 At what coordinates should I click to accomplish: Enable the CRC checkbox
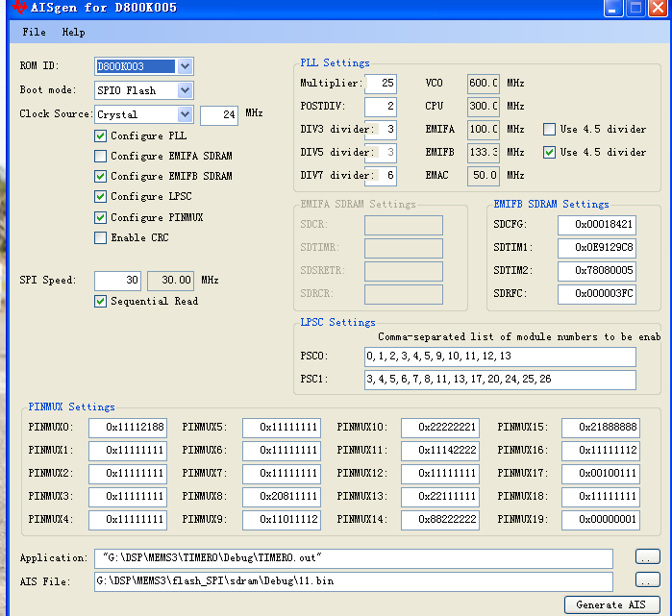[x=101, y=237]
